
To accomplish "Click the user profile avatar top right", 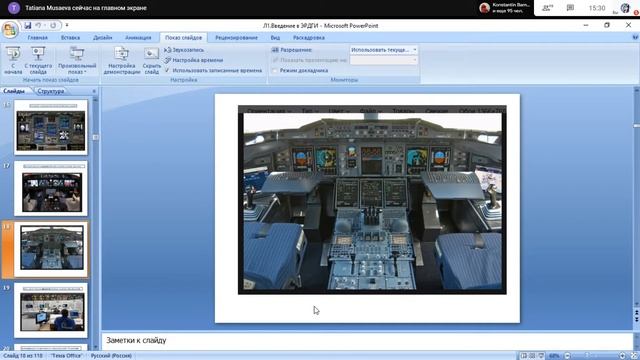I will click(625, 8).
